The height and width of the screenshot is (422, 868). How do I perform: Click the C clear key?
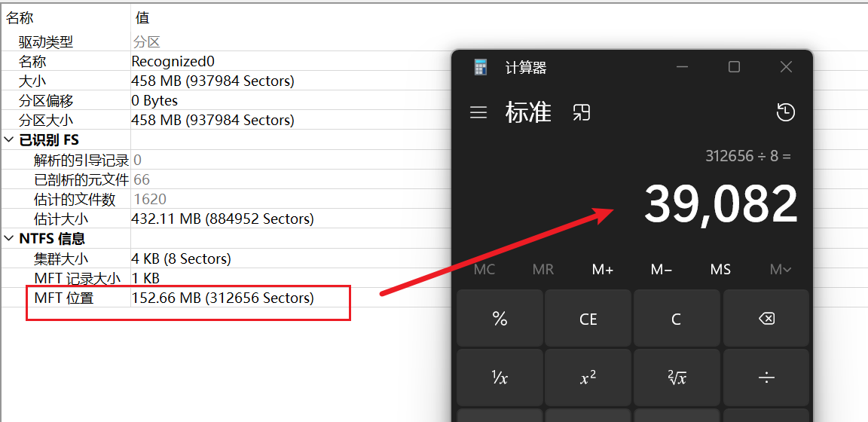click(677, 319)
